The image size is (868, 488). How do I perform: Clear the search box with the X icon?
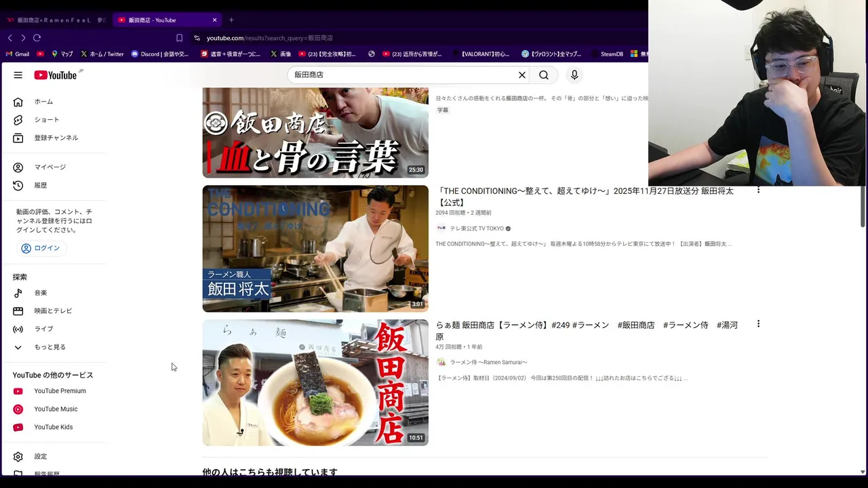(x=522, y=75)
